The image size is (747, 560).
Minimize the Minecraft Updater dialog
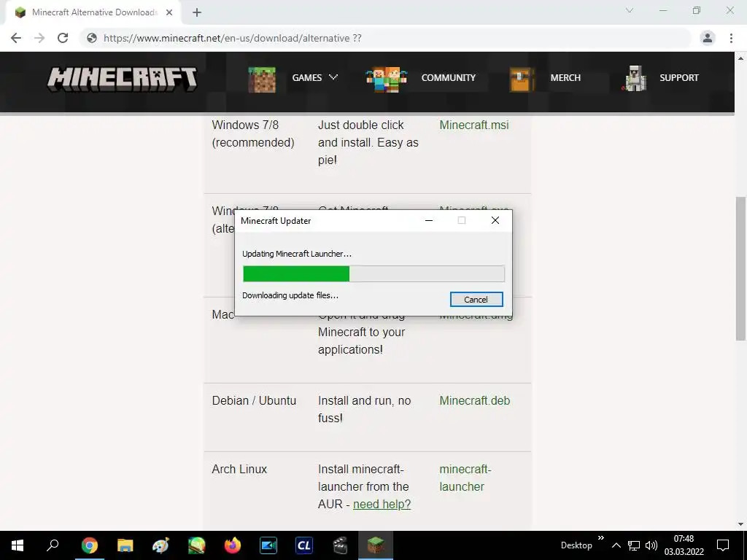[429, 220]
